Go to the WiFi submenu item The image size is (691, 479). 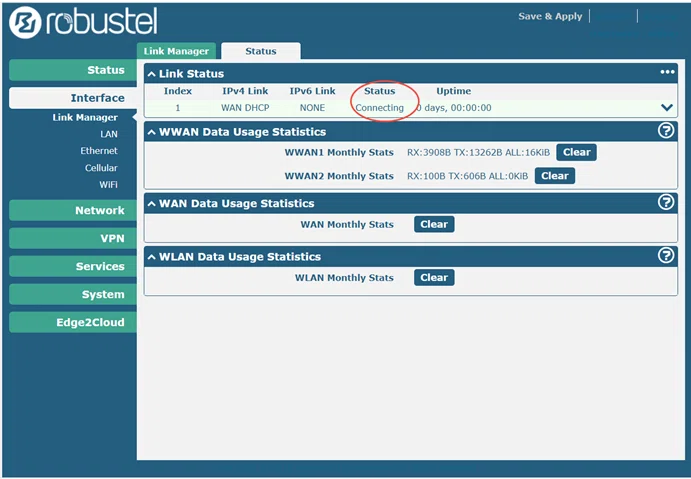pyautogui.click(x=108, y=185)
